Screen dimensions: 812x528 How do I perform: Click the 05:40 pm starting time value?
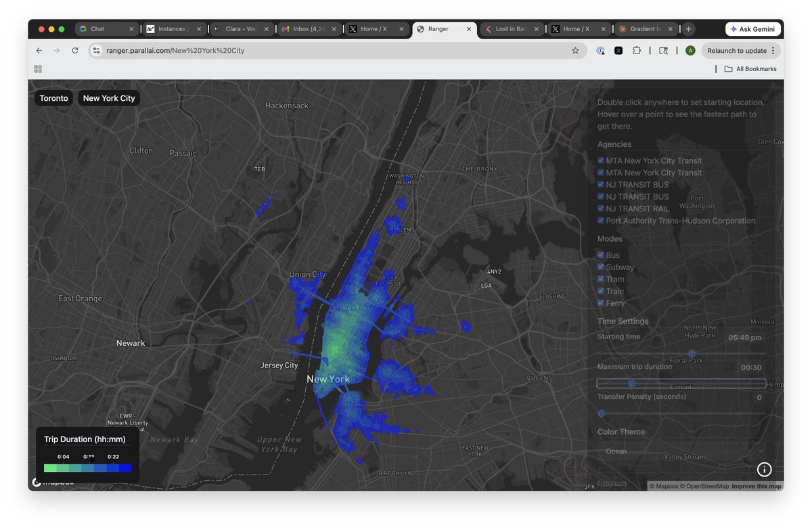pyautogui.click(x=745, y=337)
